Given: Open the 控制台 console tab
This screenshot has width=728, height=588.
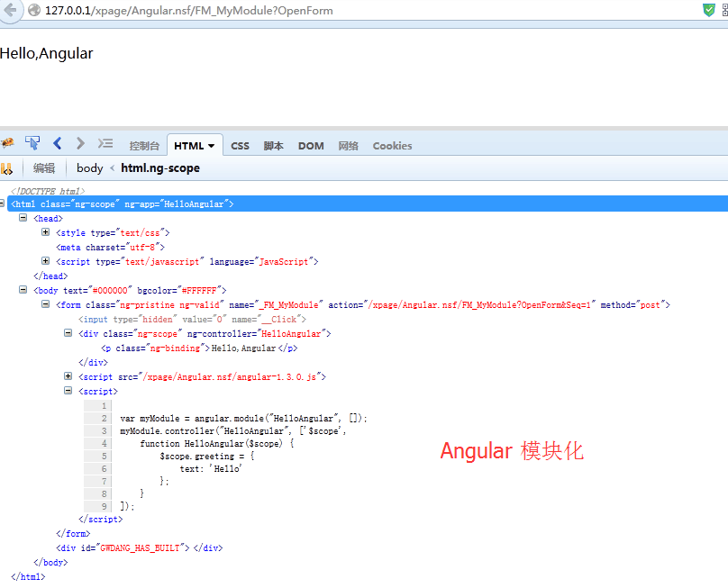Looking at the screenshot, I should click(144, 146).
